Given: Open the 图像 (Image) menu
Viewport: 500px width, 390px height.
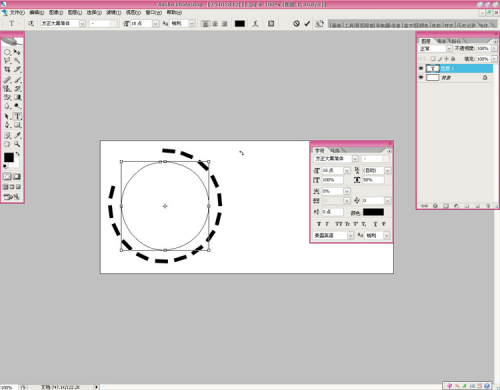Looking at the screenshot, I should (56, 13).
